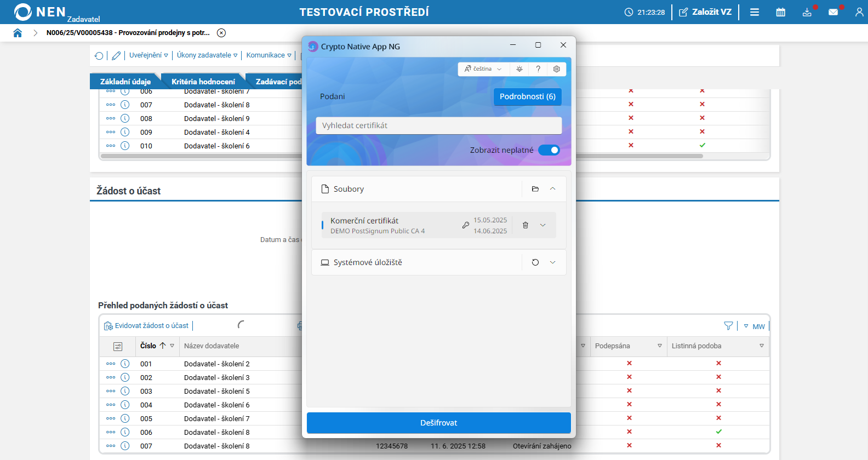Viewport: 868px width, 460px height.
Task: Open the downloads inbox icon in the header
Action: [807, 12]
